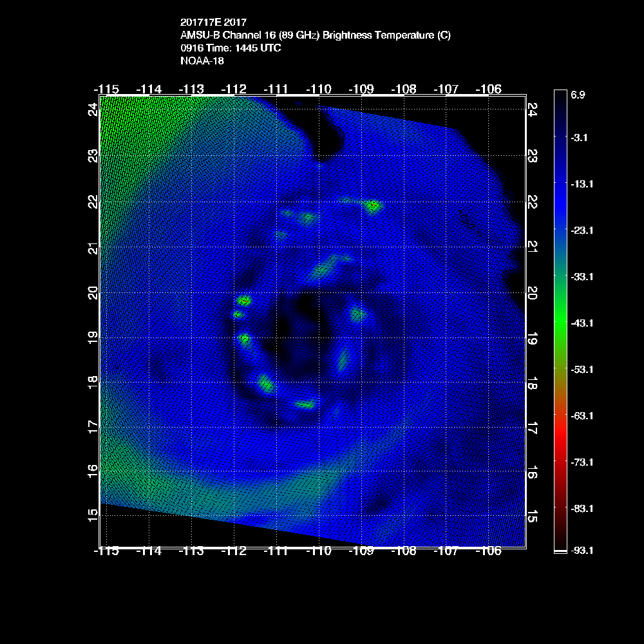Click the bottom-axis longitude label "-115"
Screen dimensions: 644x644
pyautogui.click(x=106, y=551)
